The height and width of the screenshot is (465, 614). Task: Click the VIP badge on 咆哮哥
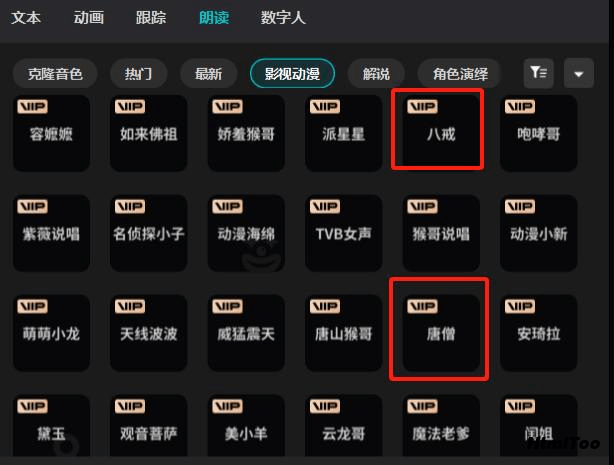click(x=520, y=107)
